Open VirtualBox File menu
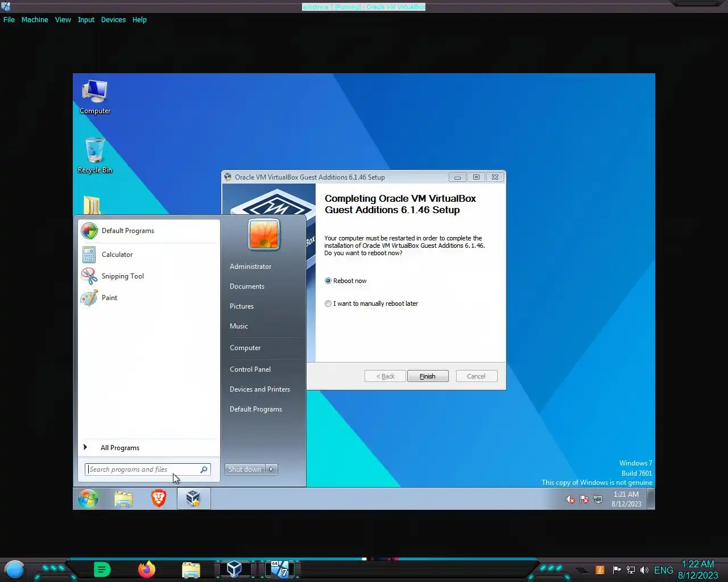Image resolution: width=728 pixels, height=582 pixels. pos(9,19)
